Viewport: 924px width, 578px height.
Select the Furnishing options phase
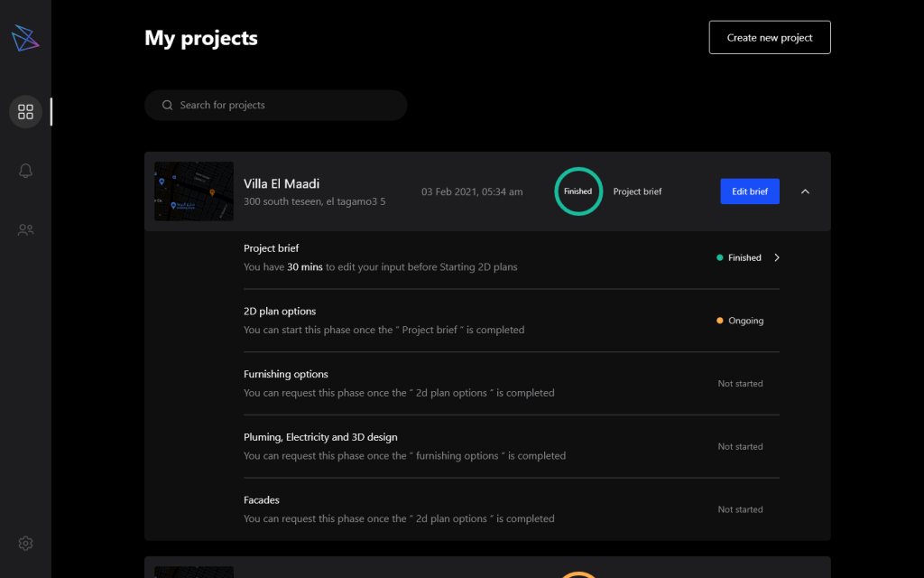pos(286,375)
